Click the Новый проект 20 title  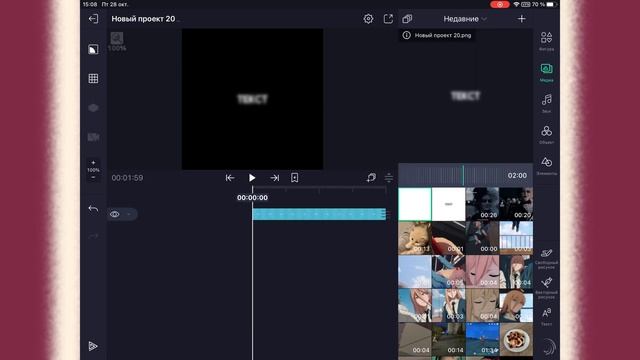pyautogui.click(x=143, y=19)
